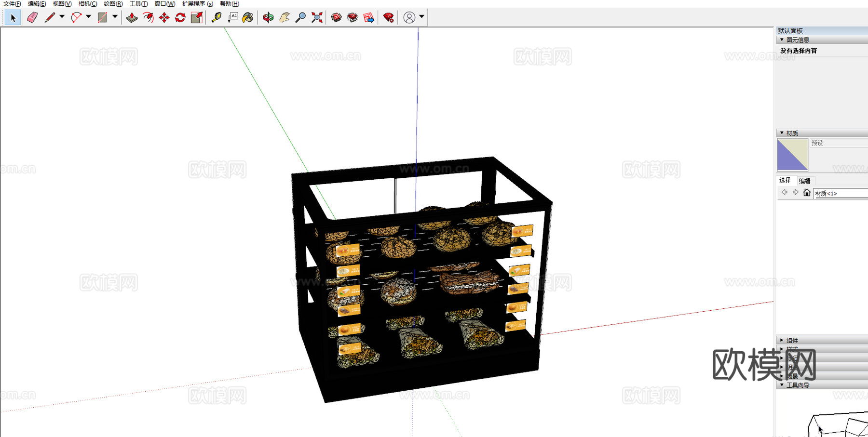Click the material name field 预设
The image size is (868, 437).
pos(839,143)
